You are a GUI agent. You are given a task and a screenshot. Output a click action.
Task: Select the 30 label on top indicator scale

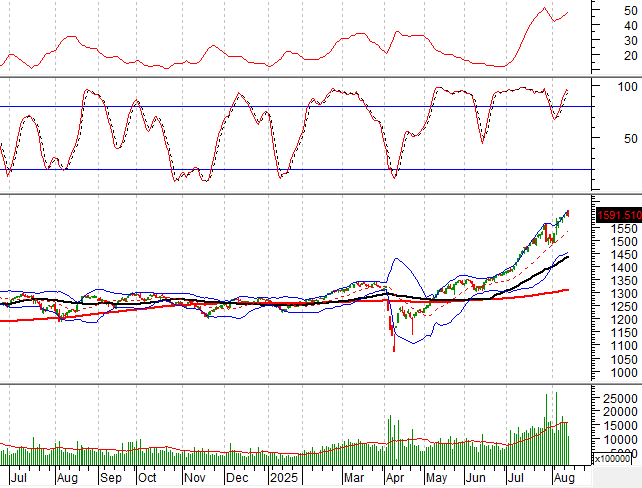tap(631, 41)
